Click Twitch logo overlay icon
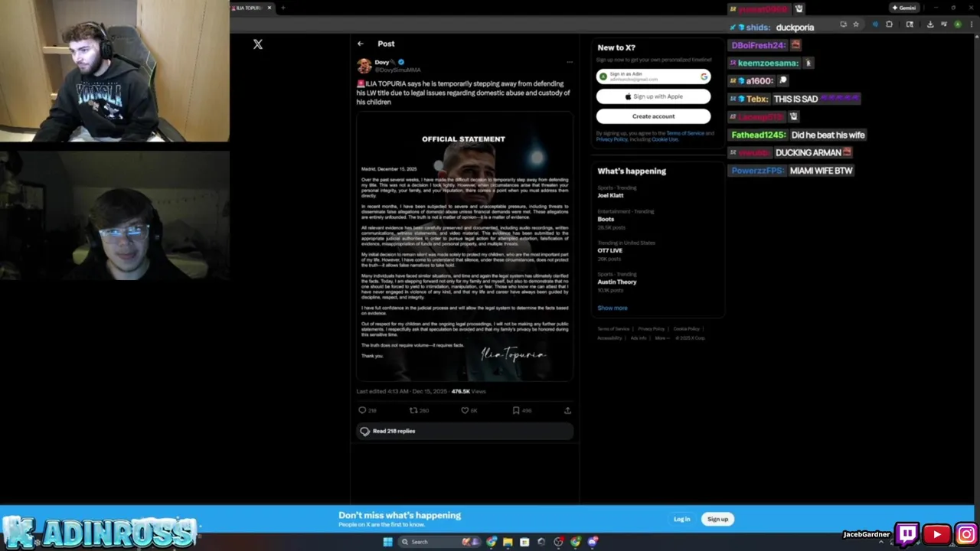Viewport: 980px width, 551px height. [907, 533]
